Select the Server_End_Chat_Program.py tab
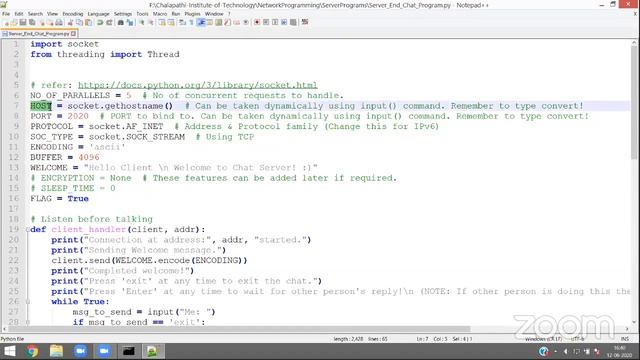Screen dimensions: 640x360 point(39,34)
